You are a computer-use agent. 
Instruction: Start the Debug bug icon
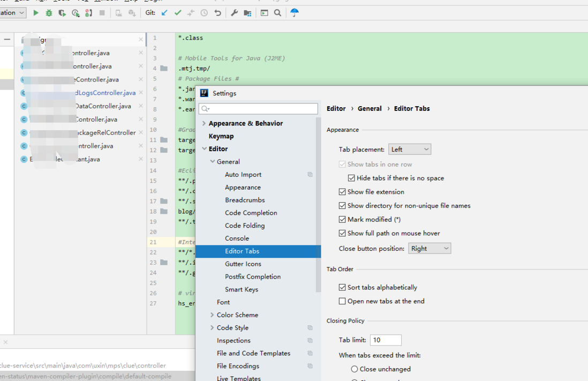(x=49, y=13)
